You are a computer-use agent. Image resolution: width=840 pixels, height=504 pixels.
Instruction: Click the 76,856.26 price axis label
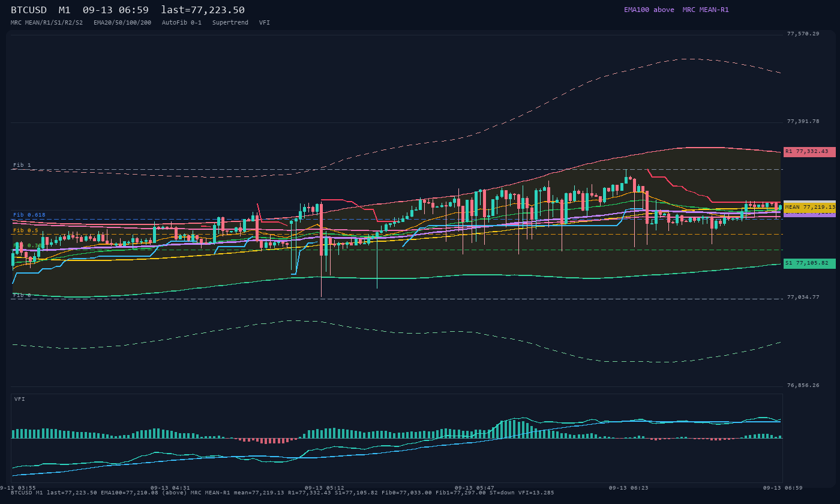click(803, 385)
